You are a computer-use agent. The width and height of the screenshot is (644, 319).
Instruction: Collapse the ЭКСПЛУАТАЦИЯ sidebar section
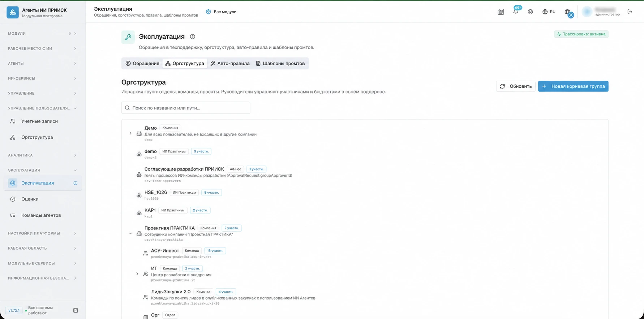click(x=43, y=170)
